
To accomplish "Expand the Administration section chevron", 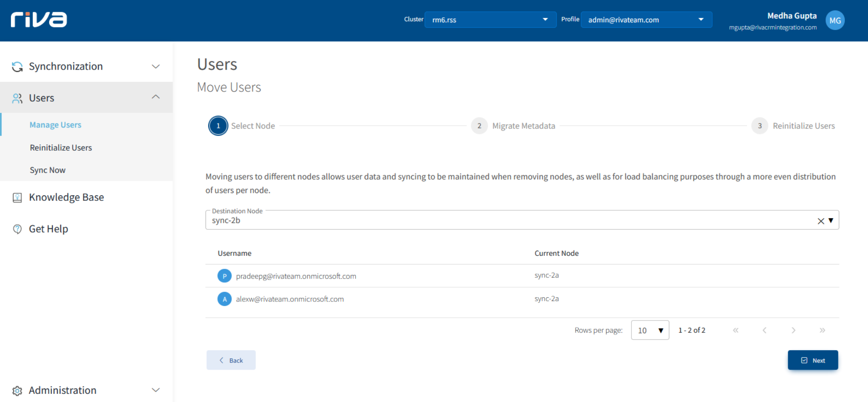I will pyautogui.click(x=156, y=390).
